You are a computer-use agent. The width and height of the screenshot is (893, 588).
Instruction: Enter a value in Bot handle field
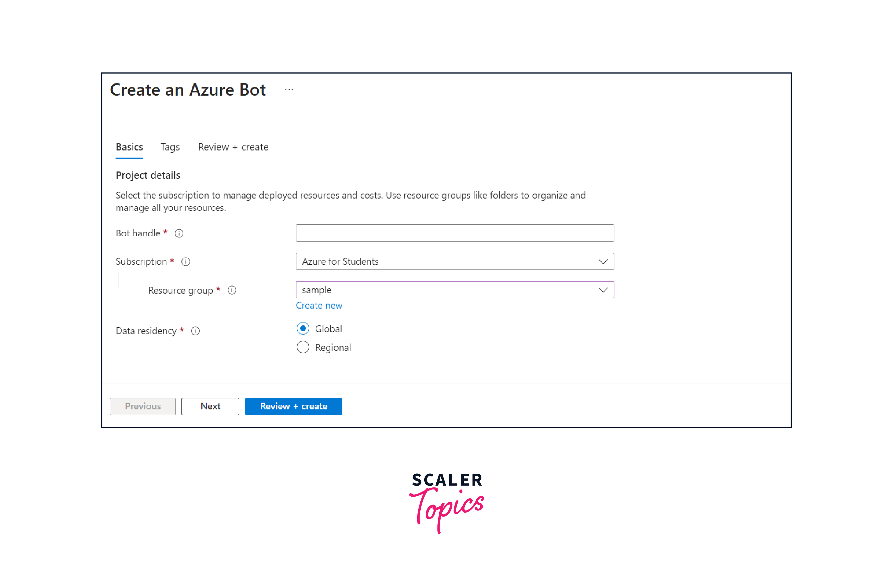(x=455, y=233)
